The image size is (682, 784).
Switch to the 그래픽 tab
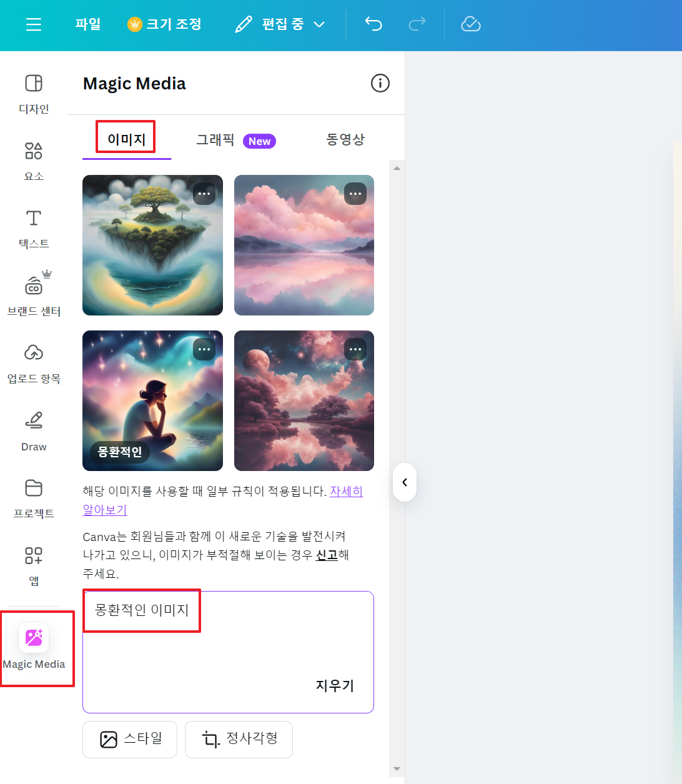(236, 141)
